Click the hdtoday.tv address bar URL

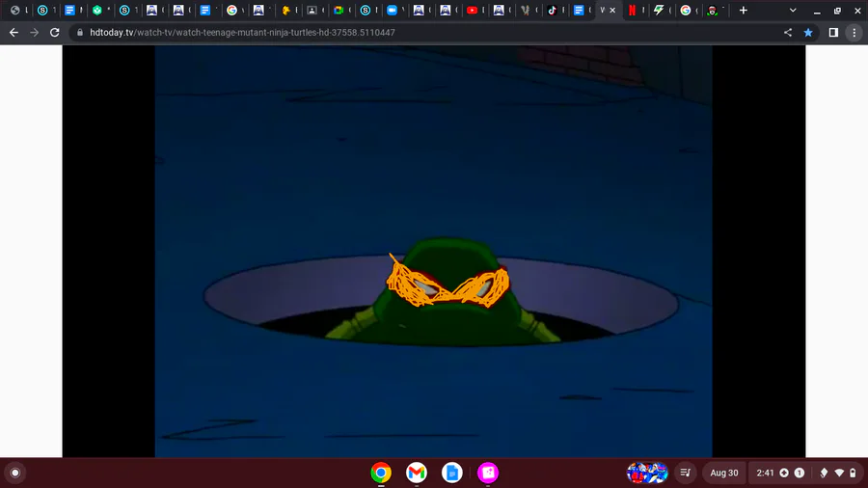242,33
